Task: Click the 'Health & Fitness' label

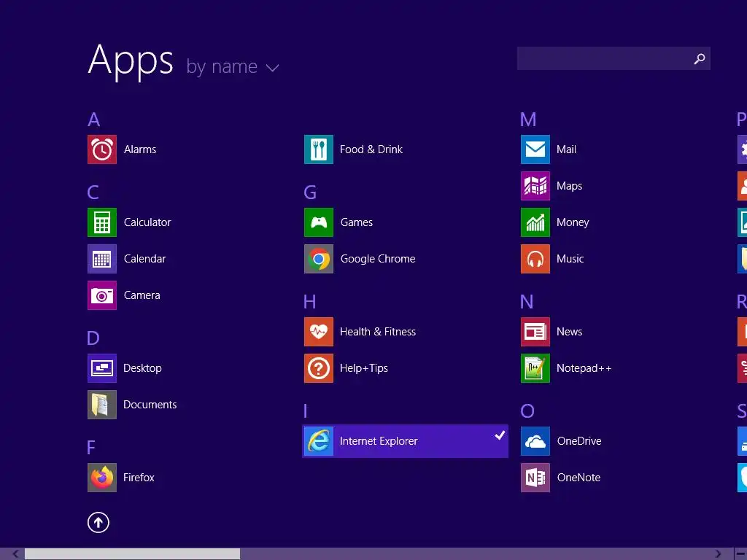Action: [378, 332]
